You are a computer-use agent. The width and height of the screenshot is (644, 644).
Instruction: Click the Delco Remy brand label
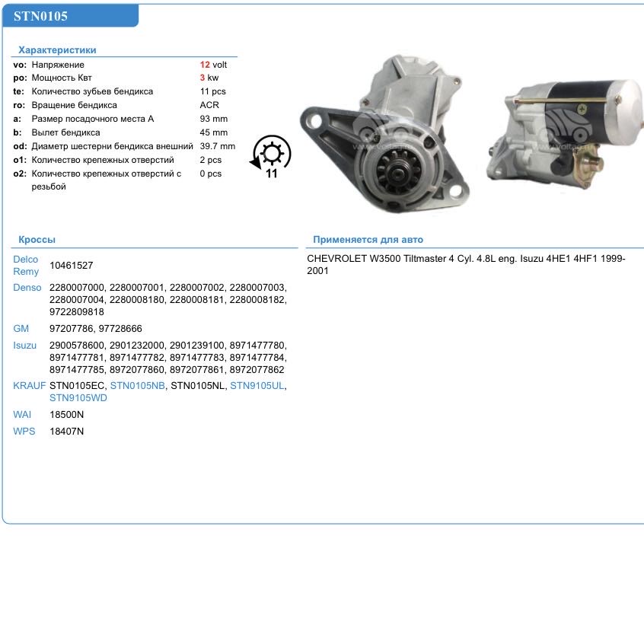(25, 265)
